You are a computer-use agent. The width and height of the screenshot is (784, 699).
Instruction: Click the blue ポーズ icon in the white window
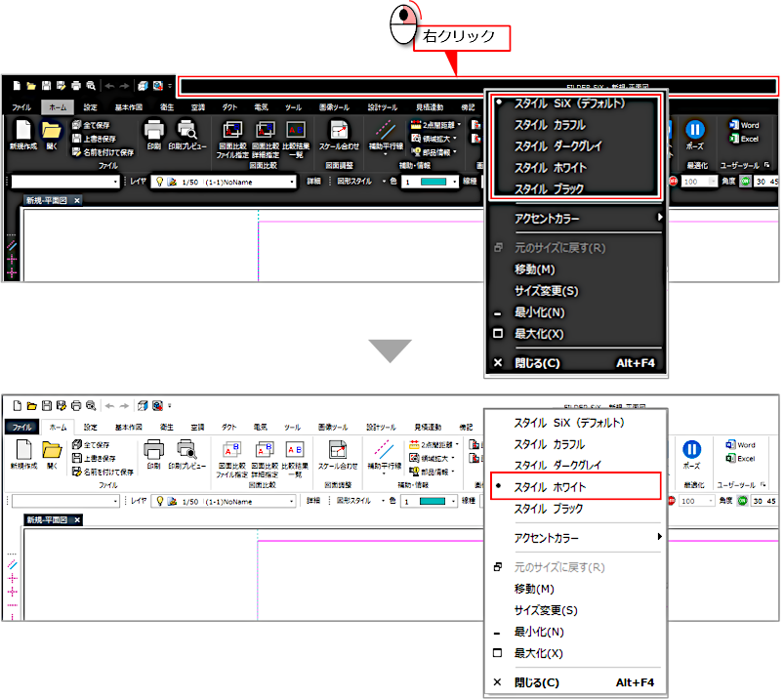coord(691,449)
